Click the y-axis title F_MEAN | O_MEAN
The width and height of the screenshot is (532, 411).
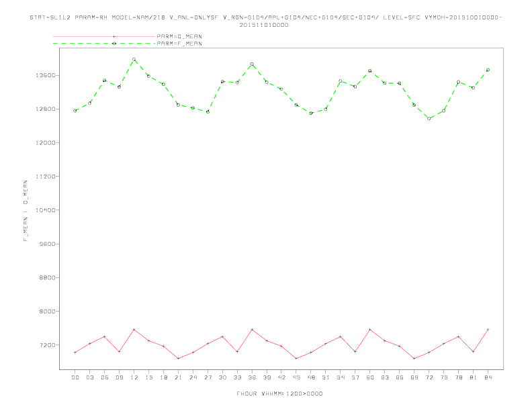[x=26, y=211]
